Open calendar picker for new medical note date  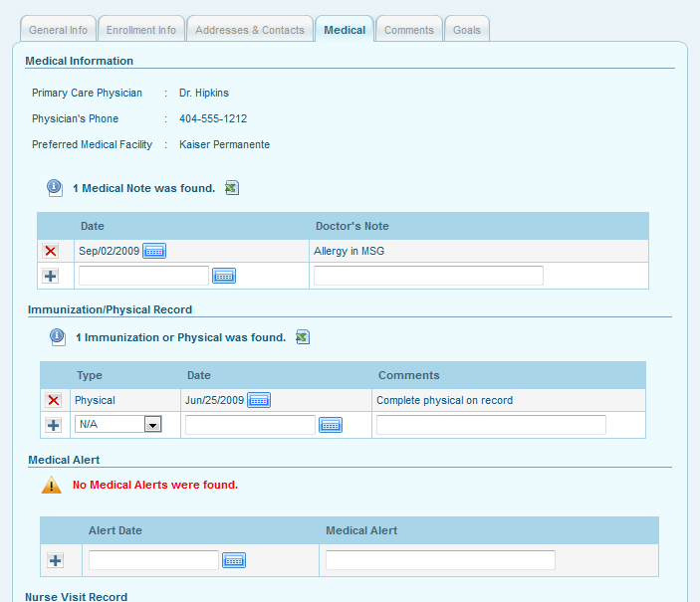224,276
